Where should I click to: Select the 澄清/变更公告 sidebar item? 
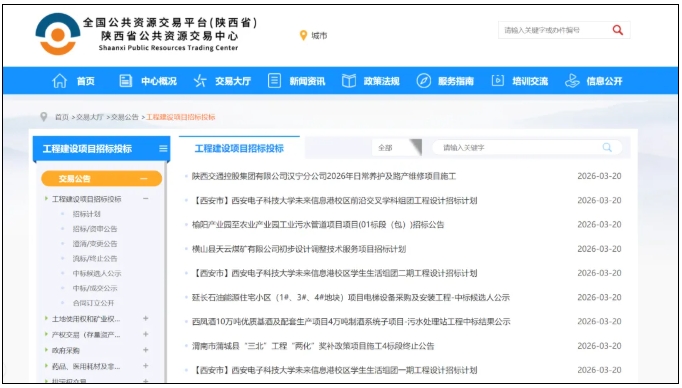(95, 244)
